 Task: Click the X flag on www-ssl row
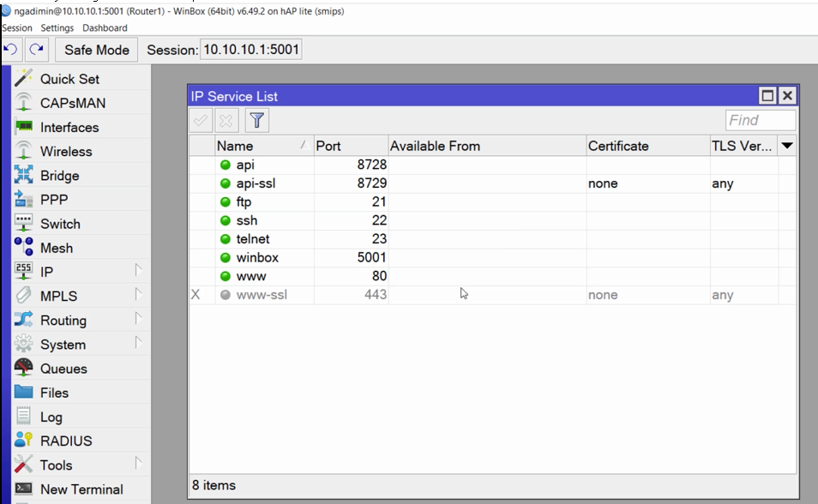point(195,295)
